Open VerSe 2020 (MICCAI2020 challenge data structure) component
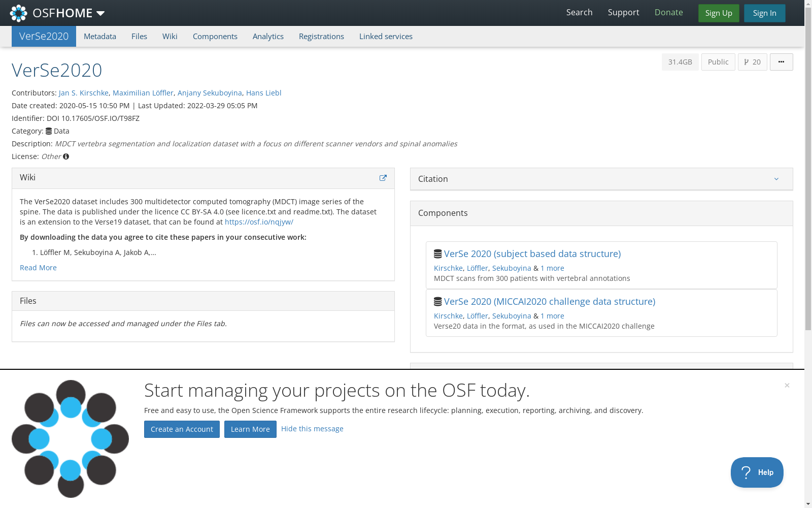The width and height of the screenshot is (812, 508). click(550, 302)
